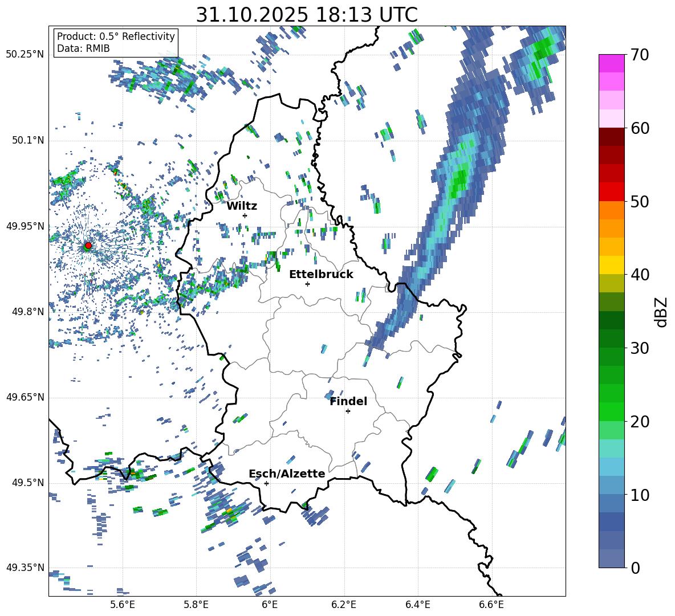Screen dimensions: 675x616
Task: Click the 20 tick on colorbar
Action: (640, 422)
